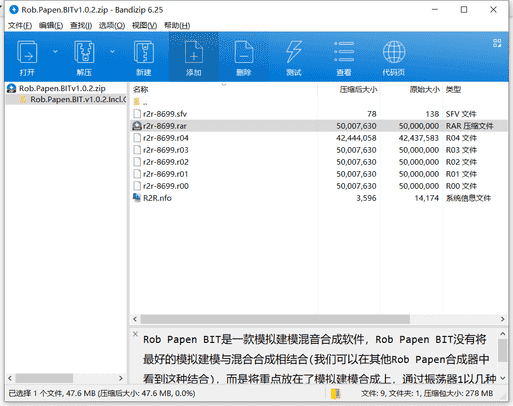Viewport: 513px width, 406px height.
Task: Click the 'SFV 文件' type cell
Action: point(461,114)
